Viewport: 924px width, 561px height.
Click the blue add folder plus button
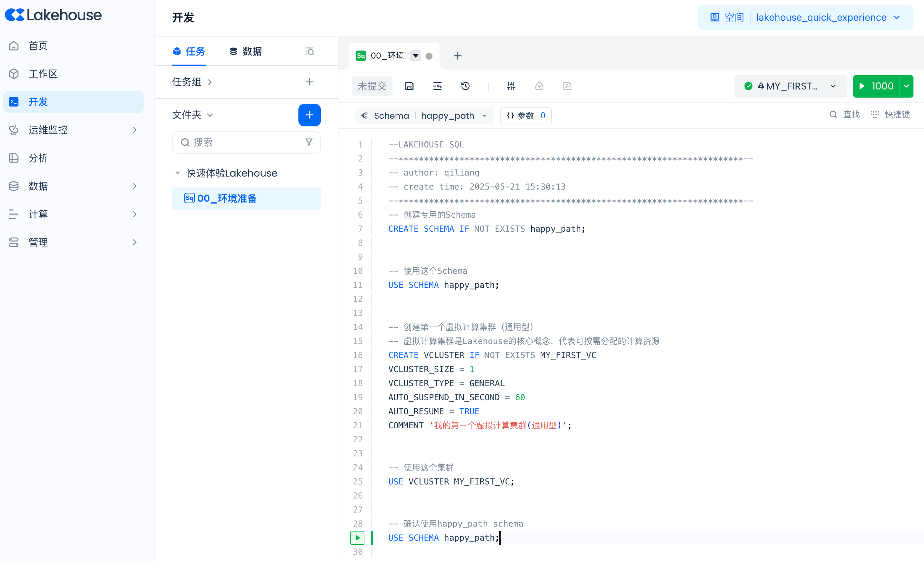309,115
